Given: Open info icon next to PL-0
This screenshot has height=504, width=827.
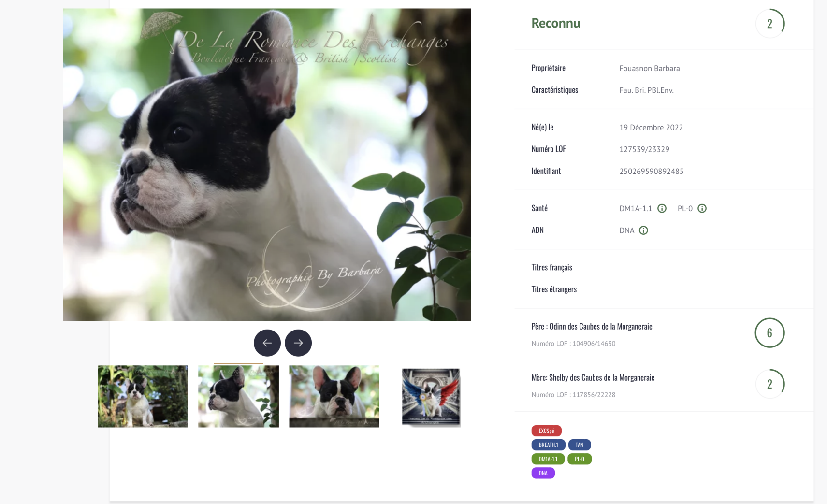Looking at the screenshot, I should pyautogui.click(x=702, y=208).
